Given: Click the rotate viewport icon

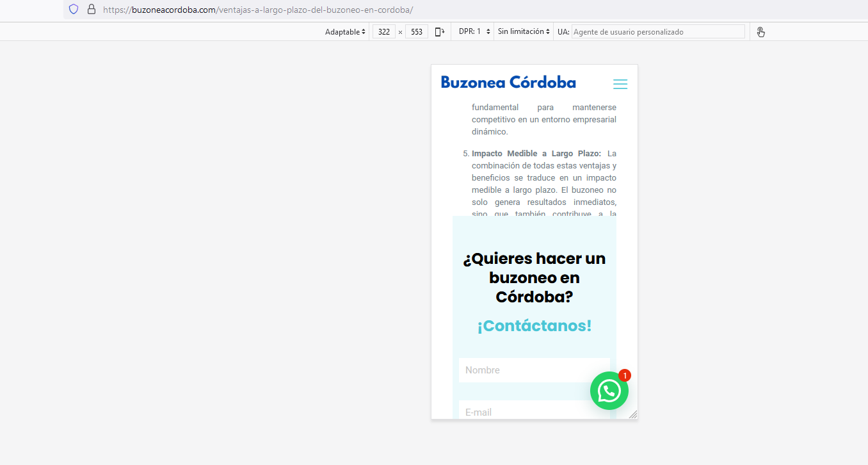Looking at the screenshot, I should [x=440, y=31].
